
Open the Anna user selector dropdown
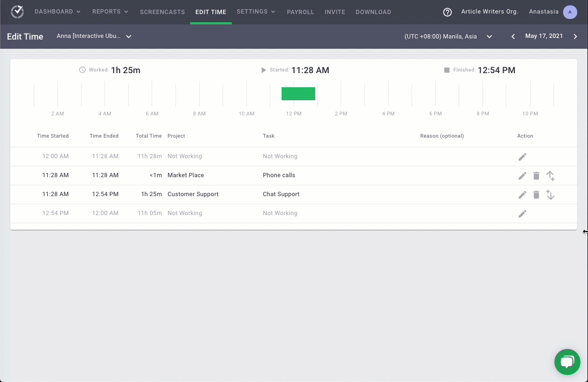(x=94, y=36)
